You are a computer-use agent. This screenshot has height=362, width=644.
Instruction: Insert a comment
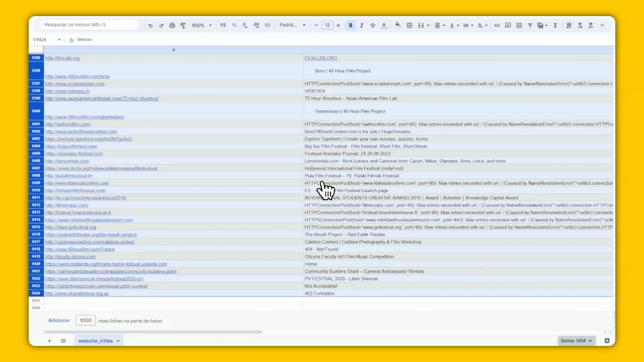click(508, 25)
